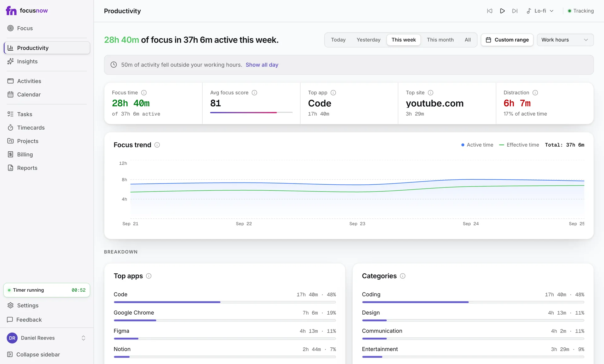
Task: Play the focus music
Action: click(x=502, y=11)
